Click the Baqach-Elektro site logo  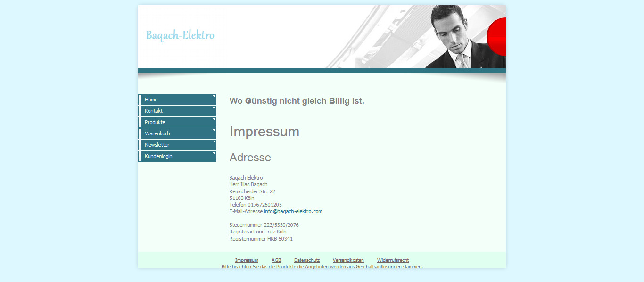coord(180,35)
